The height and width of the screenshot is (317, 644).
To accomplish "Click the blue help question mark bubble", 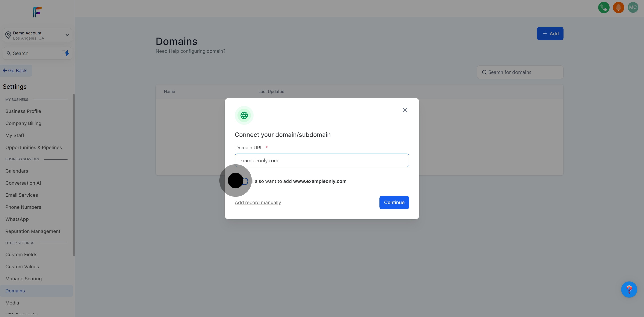I will point(629,290).
